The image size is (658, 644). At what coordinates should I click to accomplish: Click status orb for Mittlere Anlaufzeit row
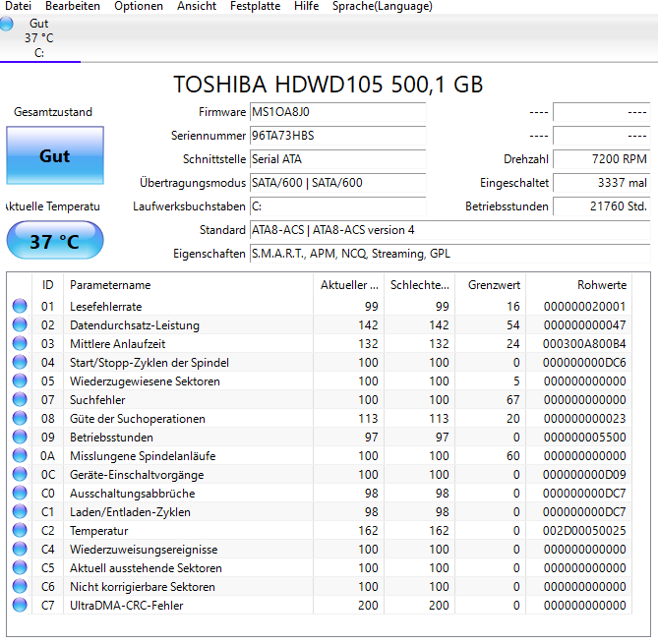coord(20,343)
